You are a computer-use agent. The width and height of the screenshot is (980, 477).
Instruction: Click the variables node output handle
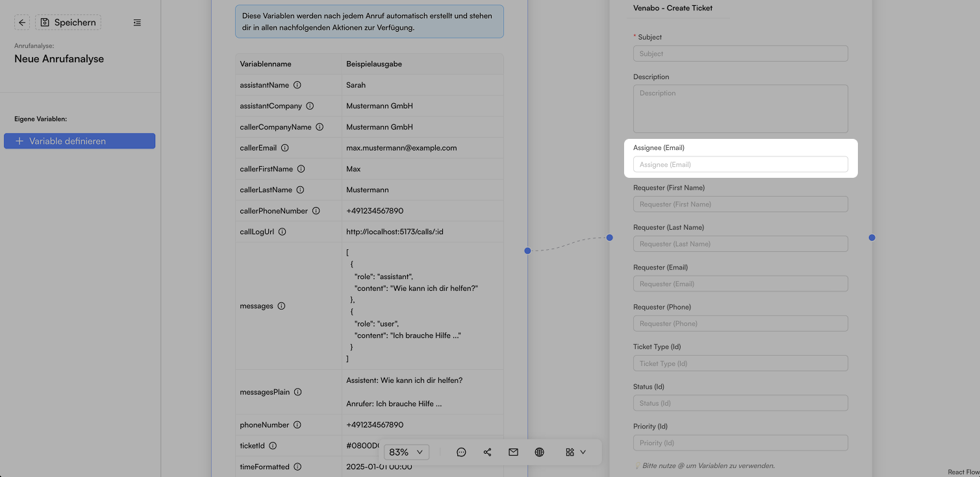click(x=527, y=251)
